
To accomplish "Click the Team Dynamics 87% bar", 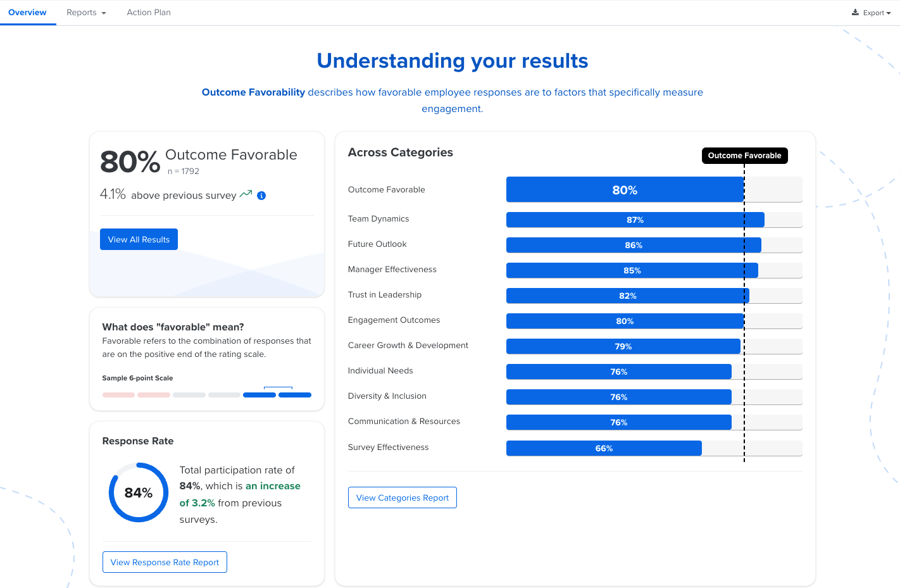I will 635,220.
